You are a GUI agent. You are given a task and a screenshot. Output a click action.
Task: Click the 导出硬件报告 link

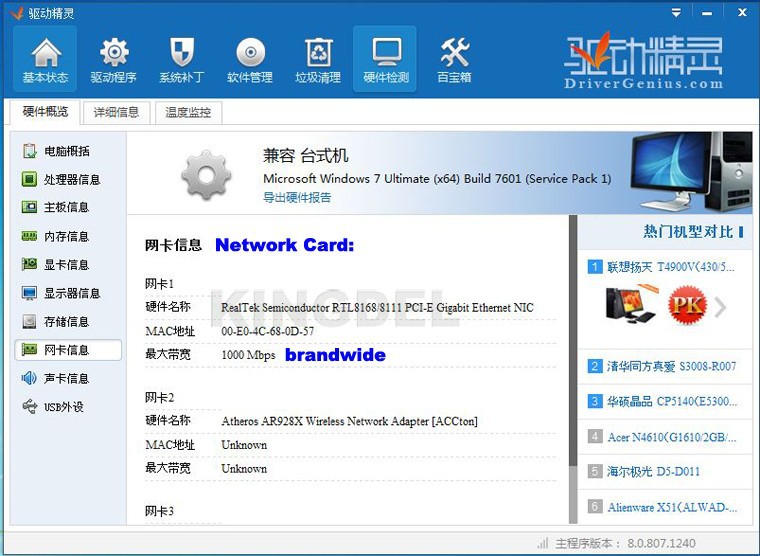[x=297, y=197]
